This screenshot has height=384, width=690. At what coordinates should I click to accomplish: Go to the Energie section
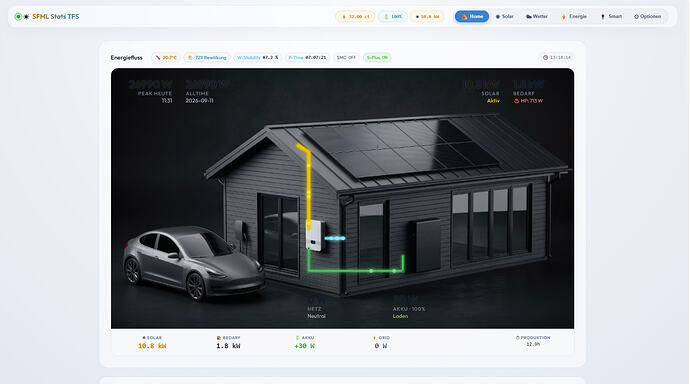click(574, 16)
